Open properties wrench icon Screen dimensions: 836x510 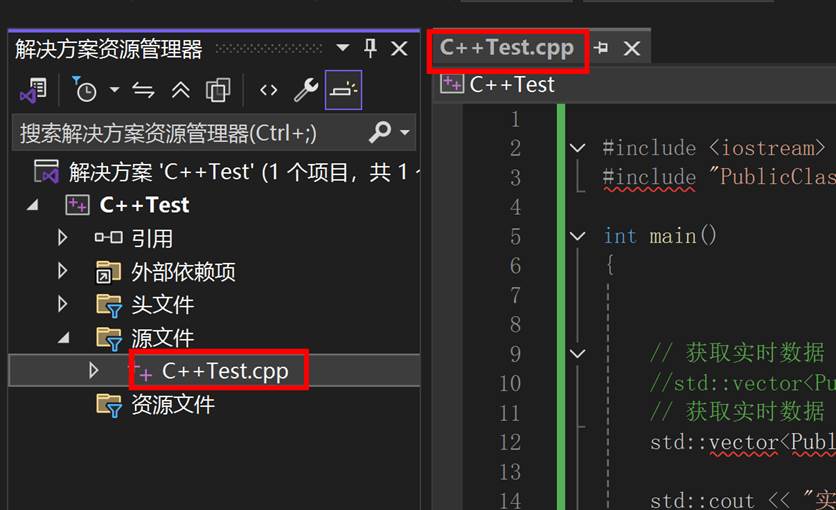[x=306, y=90]
